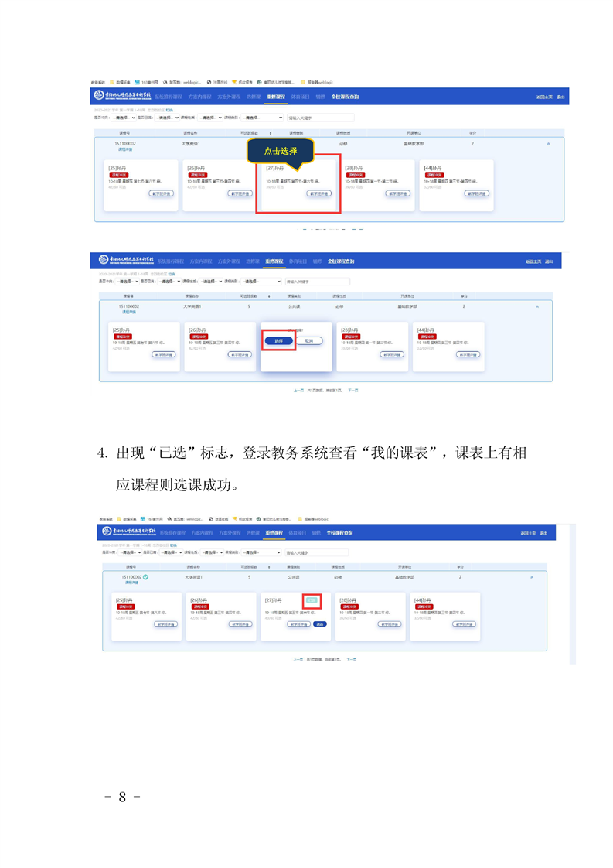The height and width of the screenshot is (868, 613).
Task: Click the '下一页' pagination link in middle screenshot
Action: 352,390
